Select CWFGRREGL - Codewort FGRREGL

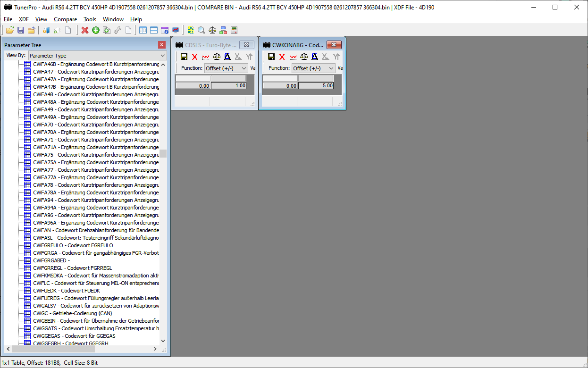pos(73,268)
